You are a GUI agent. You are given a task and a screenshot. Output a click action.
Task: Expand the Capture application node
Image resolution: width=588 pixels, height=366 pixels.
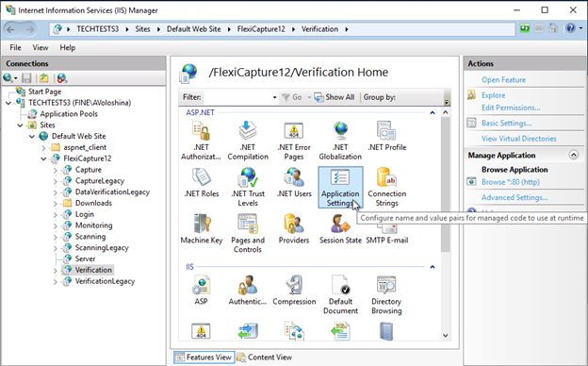click(x=56, y=170)
